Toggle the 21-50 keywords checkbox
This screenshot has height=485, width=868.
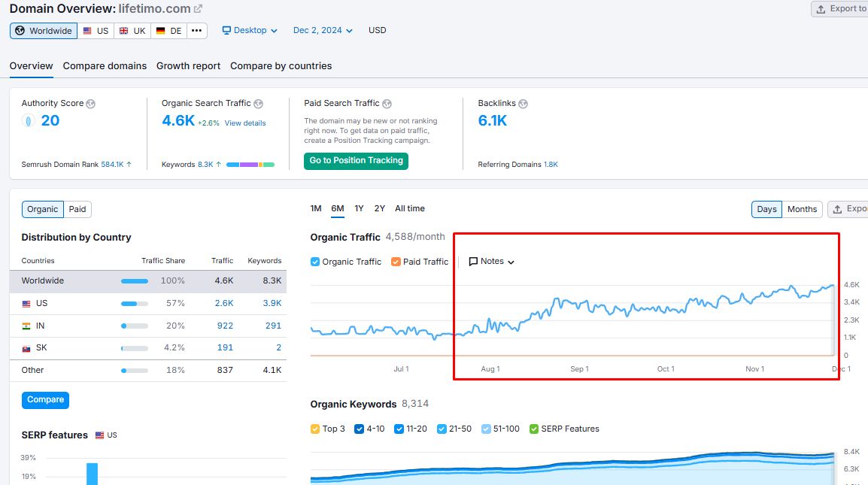click(442, 429)
